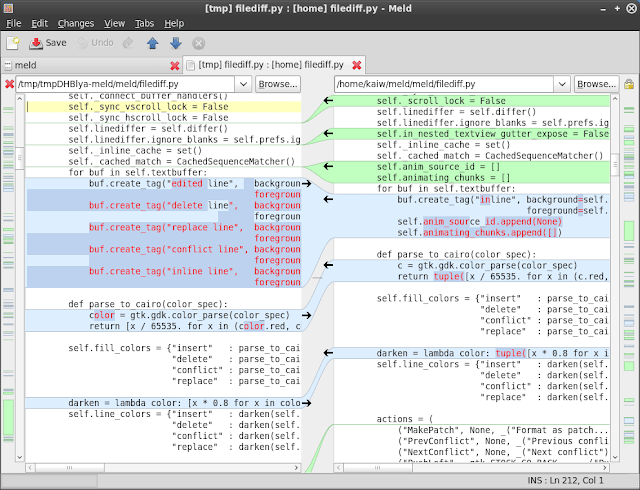The height and width of the screenshot is (490, 640).
Task: Click the Save toolbar button
Action: tap(48, 43)
